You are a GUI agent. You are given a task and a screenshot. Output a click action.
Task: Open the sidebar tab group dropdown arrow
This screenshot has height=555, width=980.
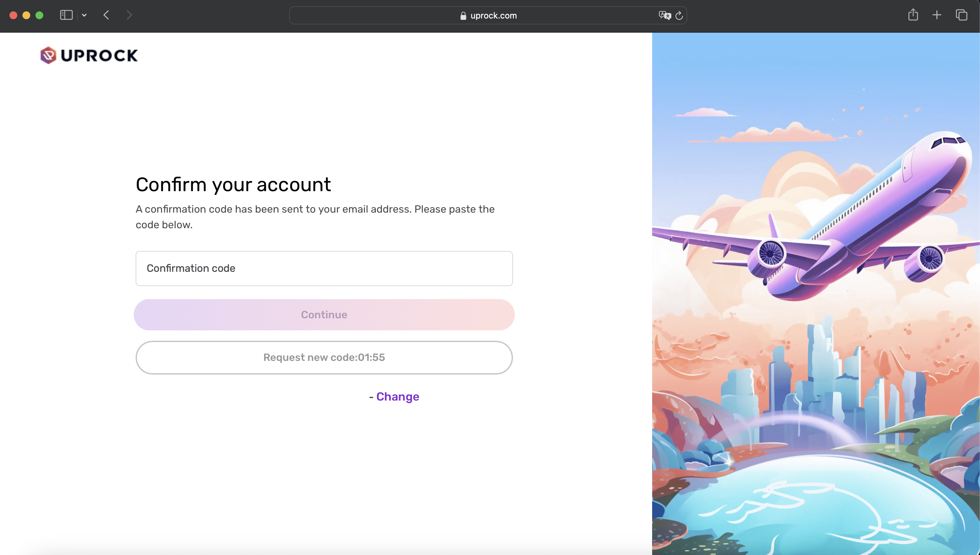pos(84,15)
